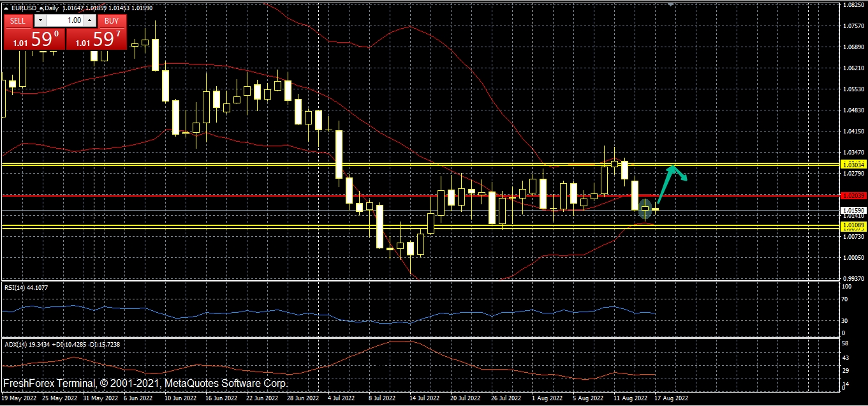Click the yellow 1.01089 price label

[853, 226]
